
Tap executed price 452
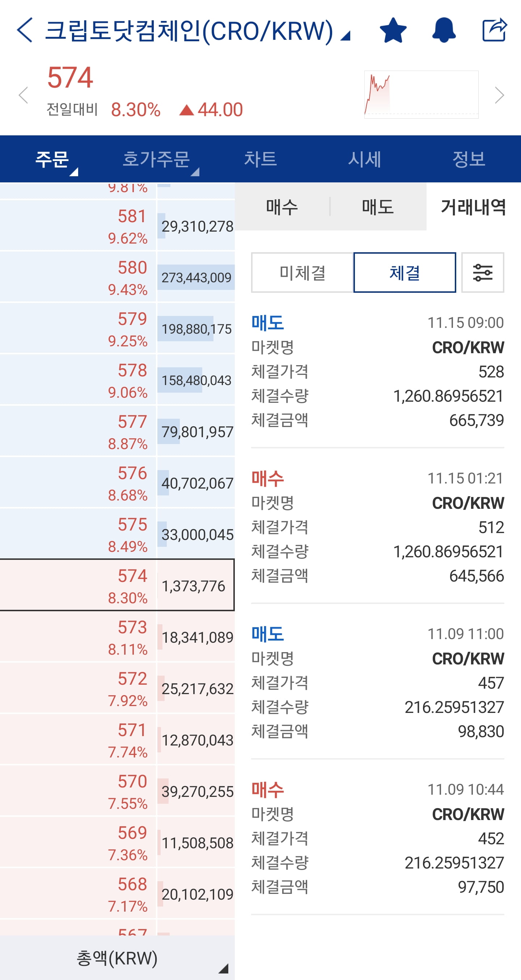pyautogui.click(x=491, y=838)
